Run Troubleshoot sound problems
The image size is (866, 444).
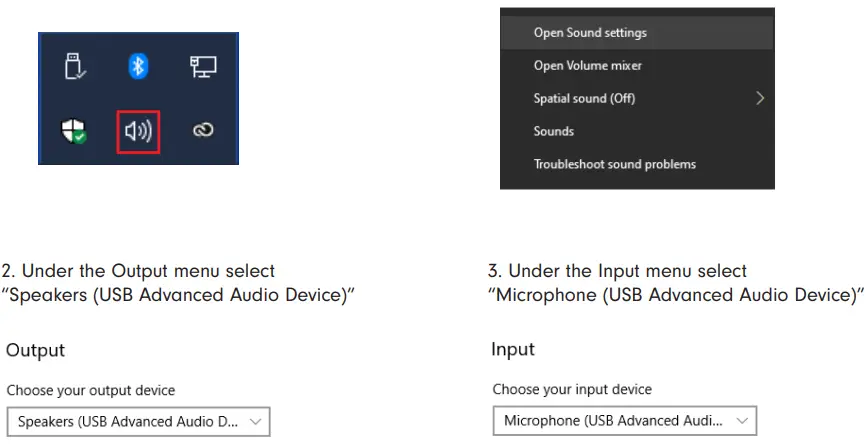(614, 164)
